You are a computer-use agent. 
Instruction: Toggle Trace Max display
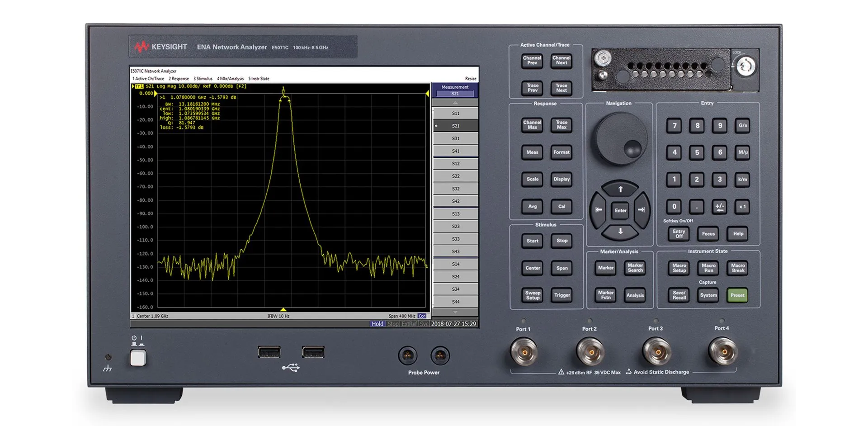(561, 125)
